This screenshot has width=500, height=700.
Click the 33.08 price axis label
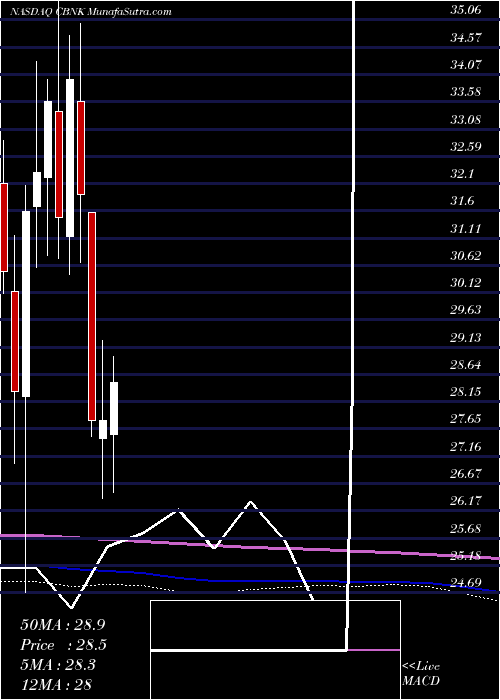(465, 119)
